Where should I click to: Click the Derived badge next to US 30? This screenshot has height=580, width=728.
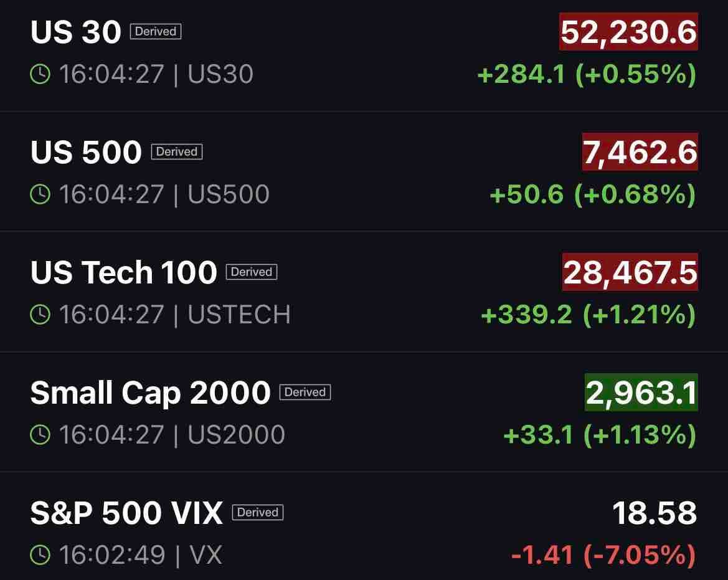(156, 31)
